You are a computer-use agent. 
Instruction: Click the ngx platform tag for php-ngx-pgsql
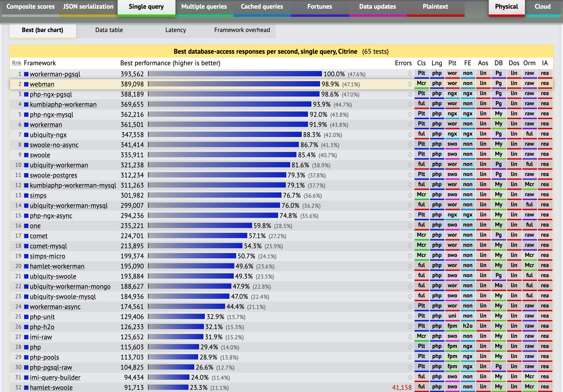pyautogui.click(x=452, y=94)
